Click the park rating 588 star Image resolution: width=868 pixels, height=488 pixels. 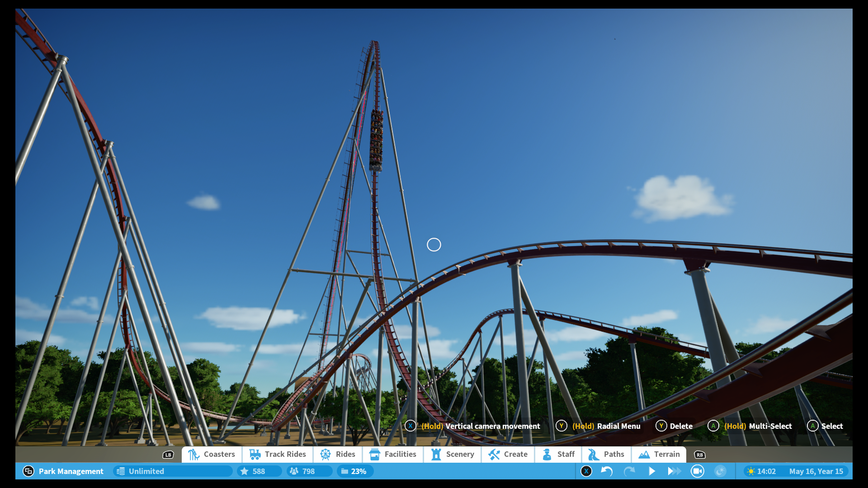[x=259, y=471]
